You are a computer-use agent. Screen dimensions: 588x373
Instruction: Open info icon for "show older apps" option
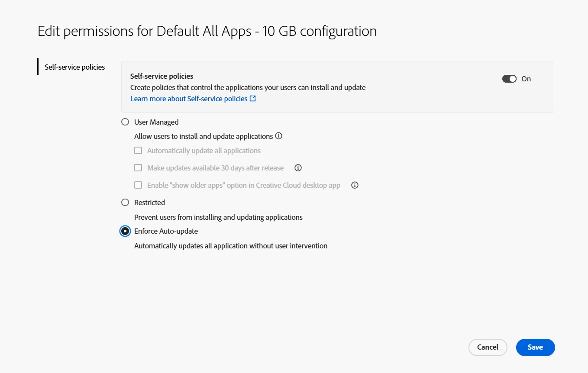click(355, 185)
